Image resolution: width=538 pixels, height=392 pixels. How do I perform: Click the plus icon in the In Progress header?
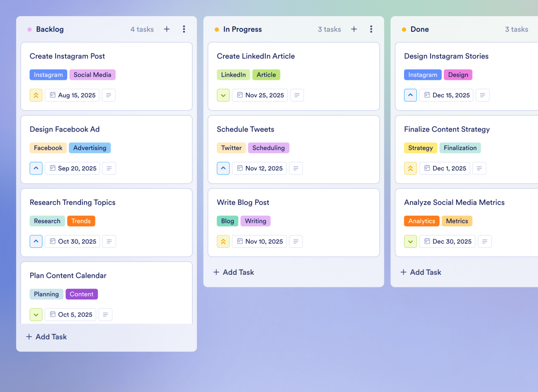(354, 29)
